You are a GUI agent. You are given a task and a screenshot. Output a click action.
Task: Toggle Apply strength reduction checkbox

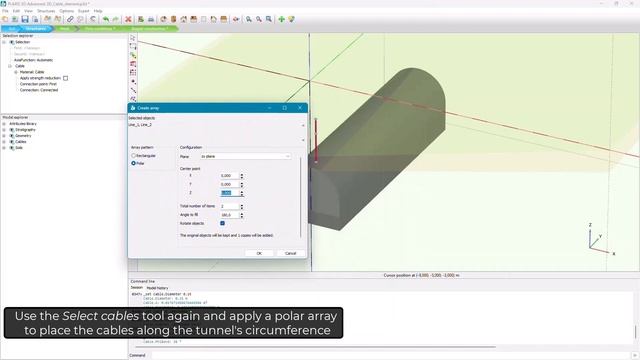click(65, 78)
